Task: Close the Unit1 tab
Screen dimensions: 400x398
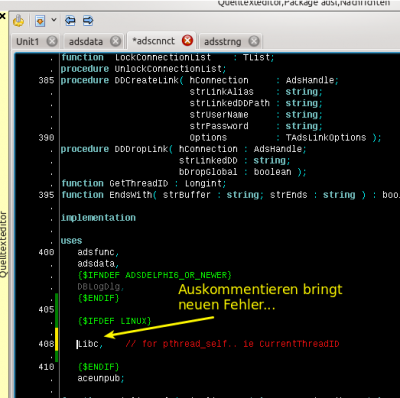Action: pos(52,41)
